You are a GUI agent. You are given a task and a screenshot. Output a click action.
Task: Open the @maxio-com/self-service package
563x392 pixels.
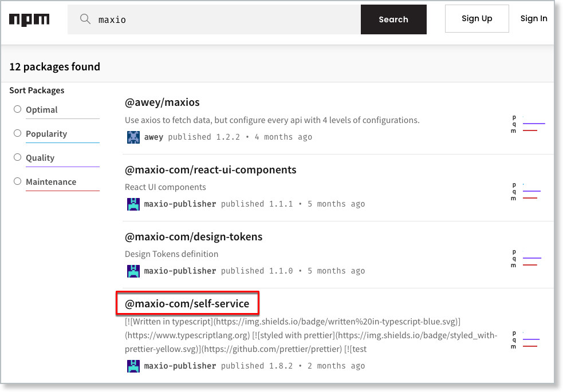(187, 303)
